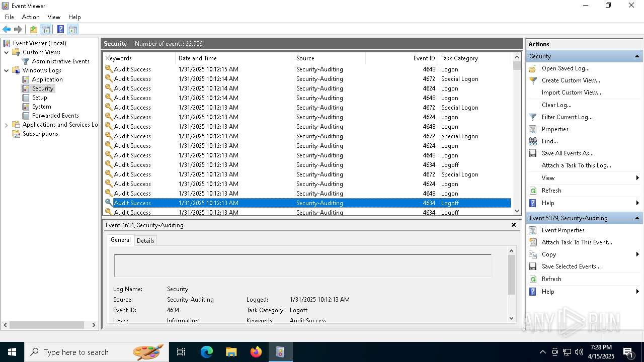The image size is (644, 362).
Task: Click the Filter Current Log funnel icon
Action: coord(533,117)
